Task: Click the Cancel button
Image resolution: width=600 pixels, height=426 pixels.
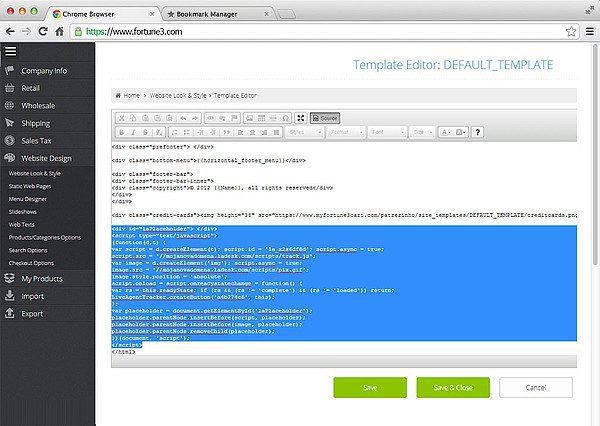Action: 536,387
